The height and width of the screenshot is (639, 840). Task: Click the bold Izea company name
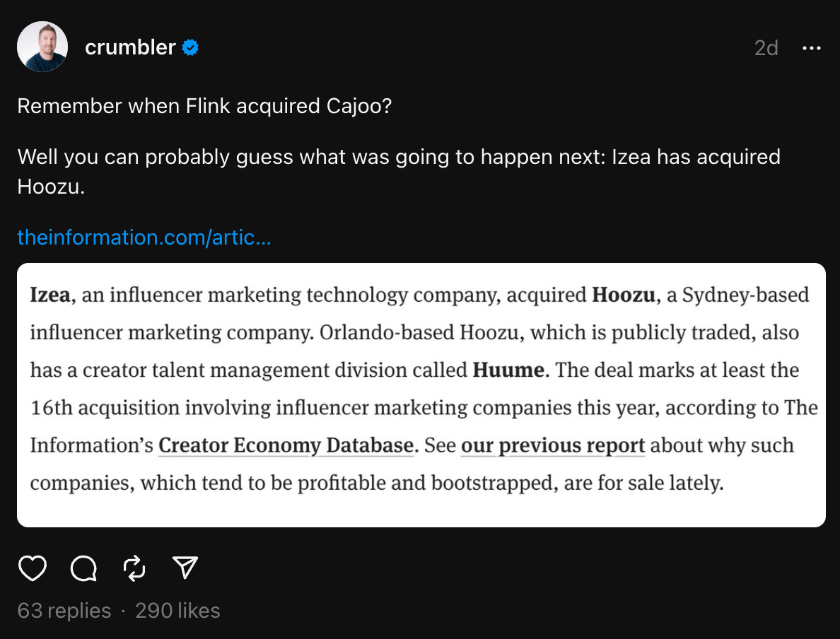click(x=49, y=295)
